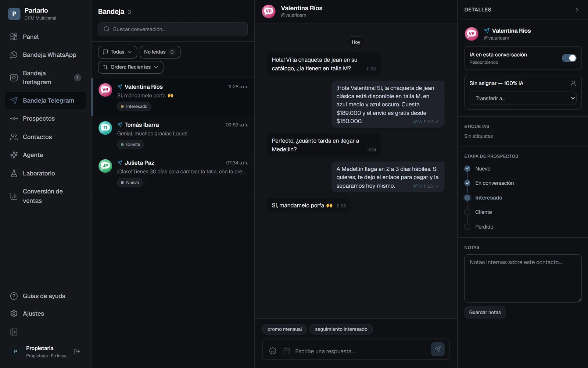Click Guardar notas button
The image size is (588, 368).
485,312
